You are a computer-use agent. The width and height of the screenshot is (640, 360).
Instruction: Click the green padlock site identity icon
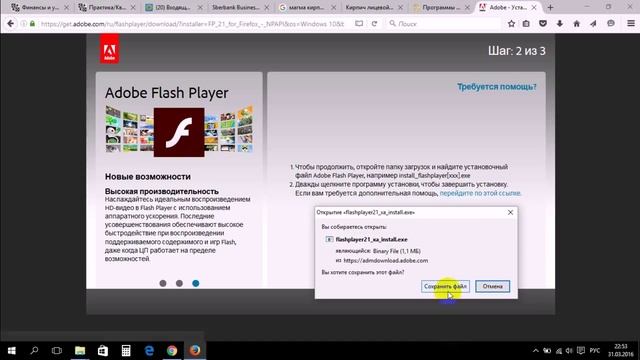32,24
